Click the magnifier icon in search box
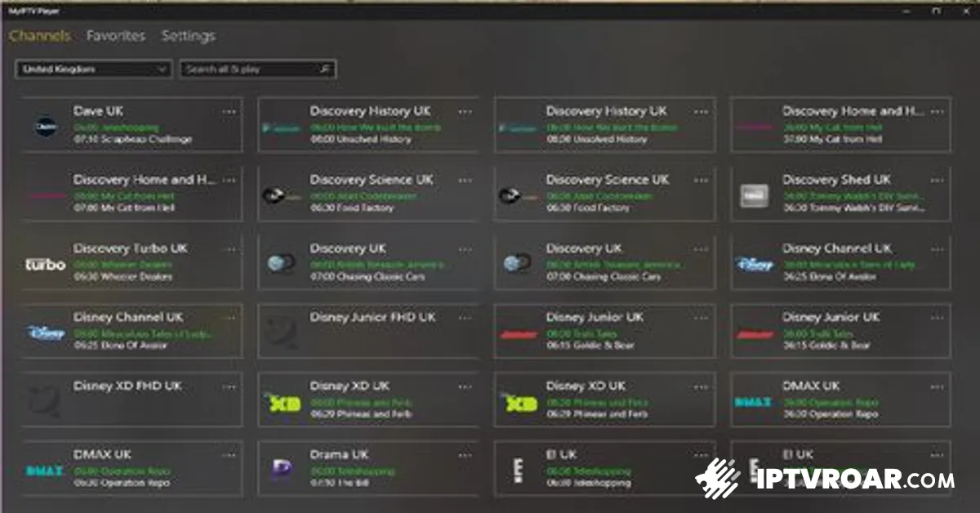The height and width of the screenshot is (513, 980). coord(325,69)
